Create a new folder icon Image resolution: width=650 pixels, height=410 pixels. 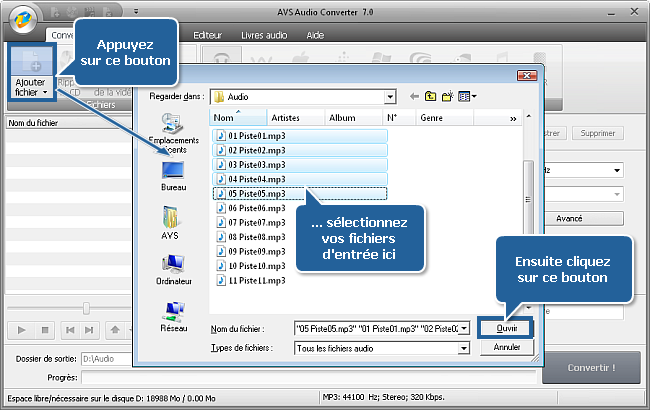(447, 97)
